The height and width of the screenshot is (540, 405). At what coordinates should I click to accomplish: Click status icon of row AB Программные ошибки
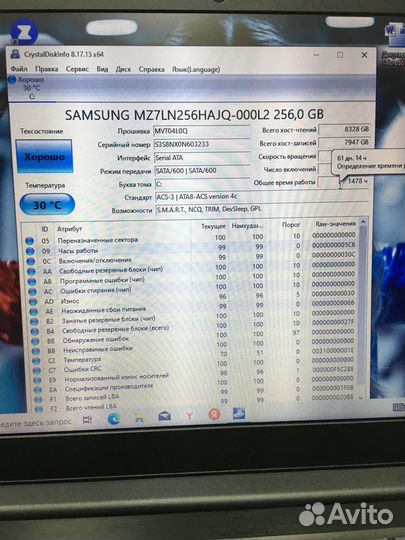click(32, 281)
